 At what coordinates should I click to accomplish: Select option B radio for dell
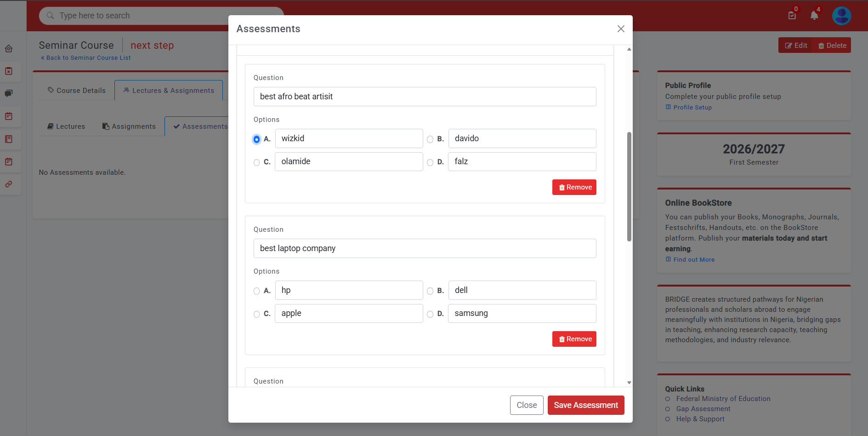tap(430, 291)
